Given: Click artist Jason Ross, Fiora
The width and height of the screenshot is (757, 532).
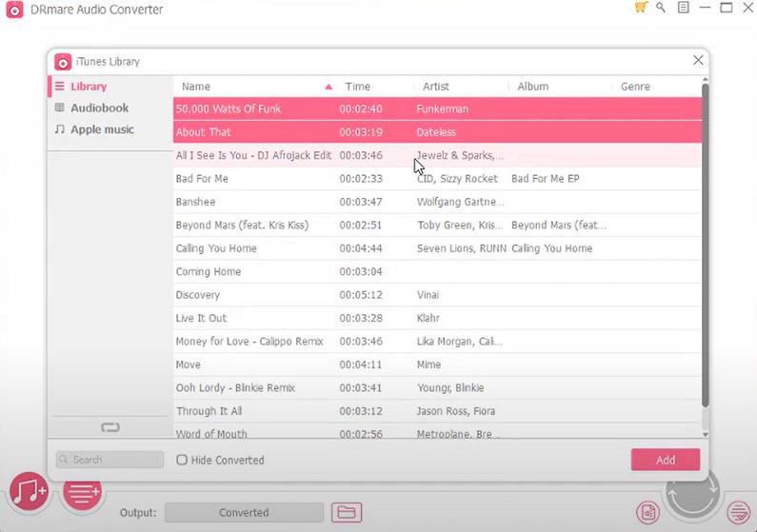Looking at the screenshot, I should point(456,411).
